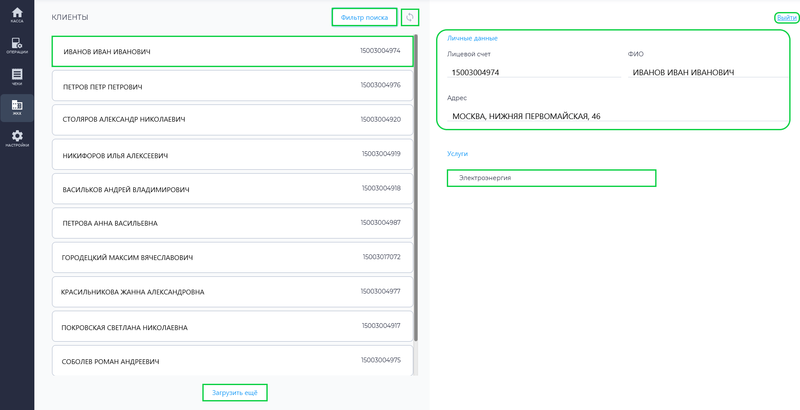Click the Лицевой счет input field

pyautogui.click(x=535, y=73)
